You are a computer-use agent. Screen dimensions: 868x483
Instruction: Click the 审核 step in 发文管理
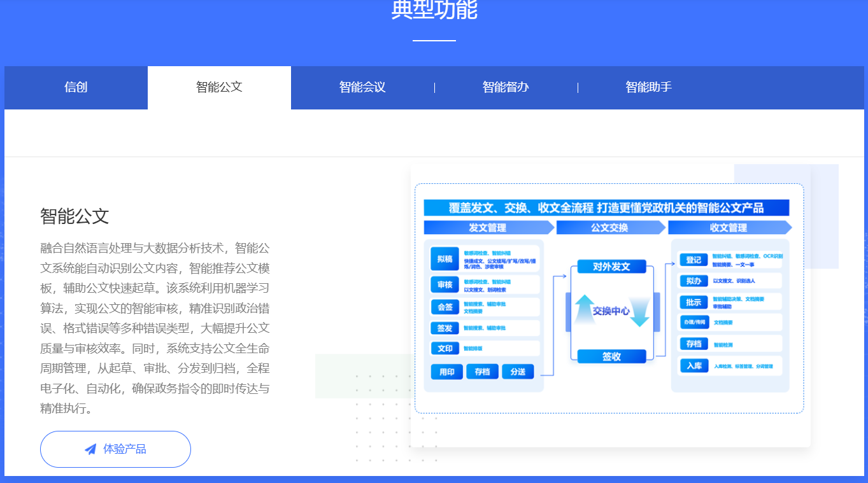tap(445, 284)
